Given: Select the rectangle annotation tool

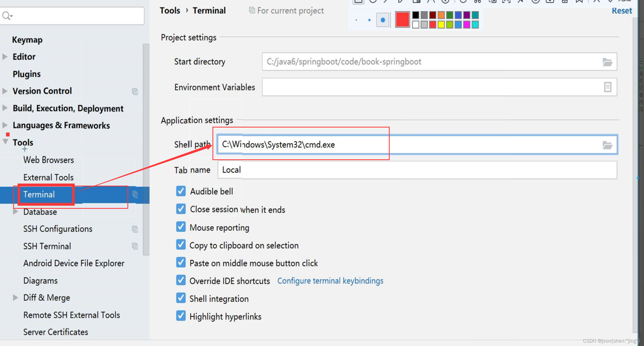Looking at the screenshot, I should [x=358, y=1].
